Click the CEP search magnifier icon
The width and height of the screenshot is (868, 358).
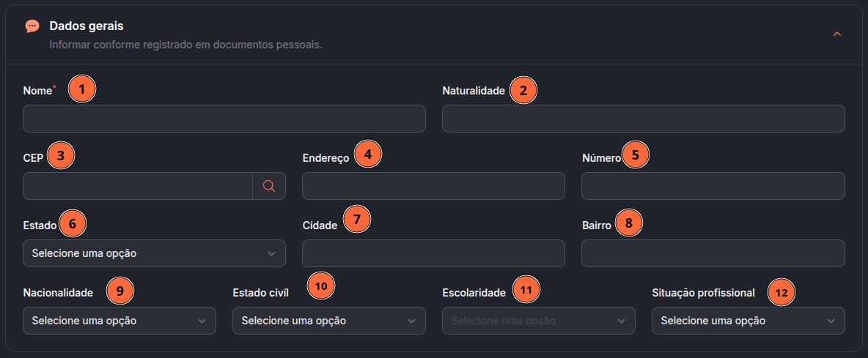(269, 186)
